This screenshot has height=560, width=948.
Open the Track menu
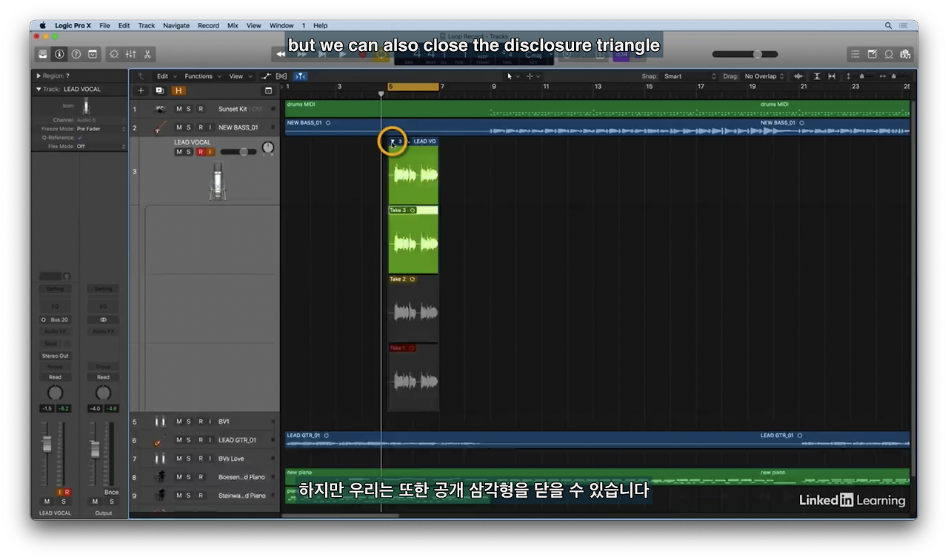[147, 25]
